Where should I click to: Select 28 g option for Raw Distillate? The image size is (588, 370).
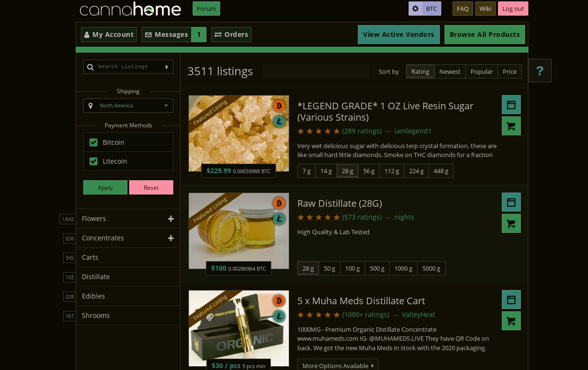pyautogui.click(x=308, y=268)
